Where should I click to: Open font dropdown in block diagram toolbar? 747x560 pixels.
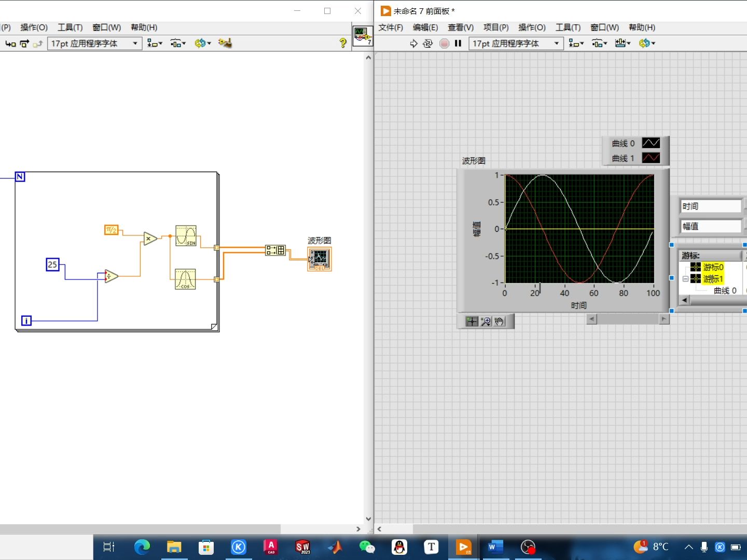[95, 44]
